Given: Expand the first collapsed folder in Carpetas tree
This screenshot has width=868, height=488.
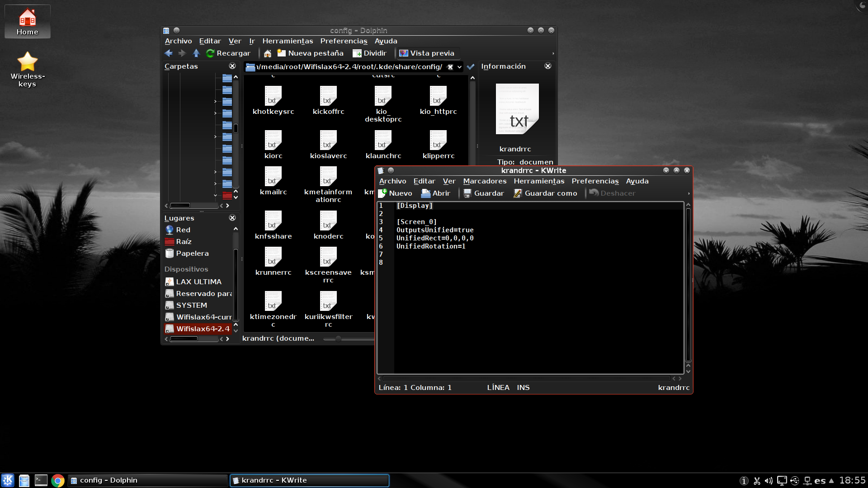Looking at the screenshot, I should 215,102.
